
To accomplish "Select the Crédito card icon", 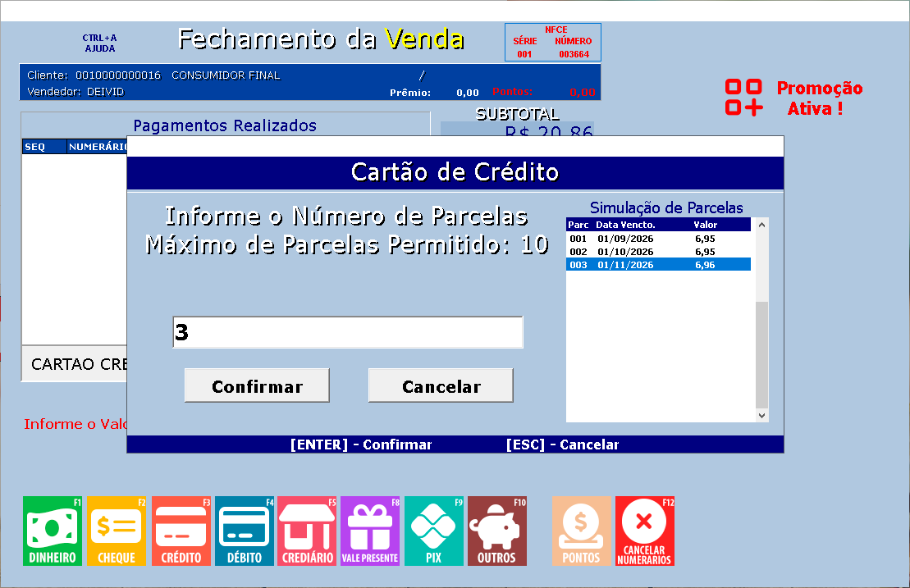I will point(181,531).
